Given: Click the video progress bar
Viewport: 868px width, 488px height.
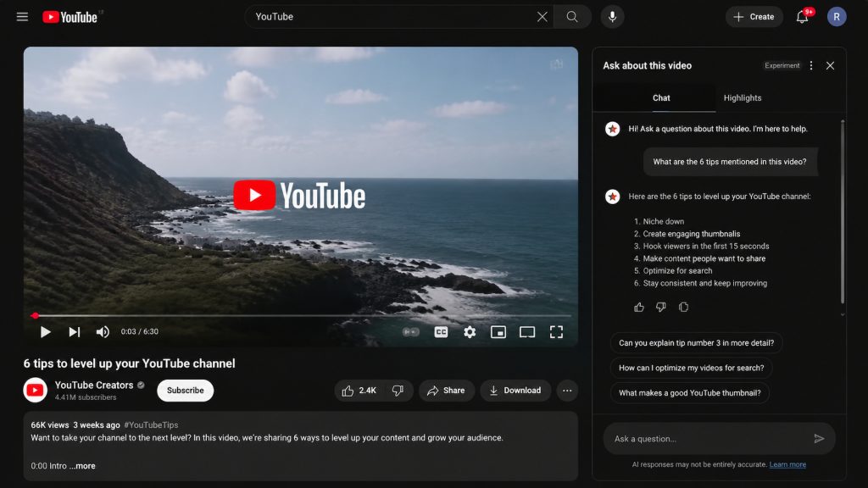Looking at the screenshot, I should pyautogui.click(x=301, y=315).
